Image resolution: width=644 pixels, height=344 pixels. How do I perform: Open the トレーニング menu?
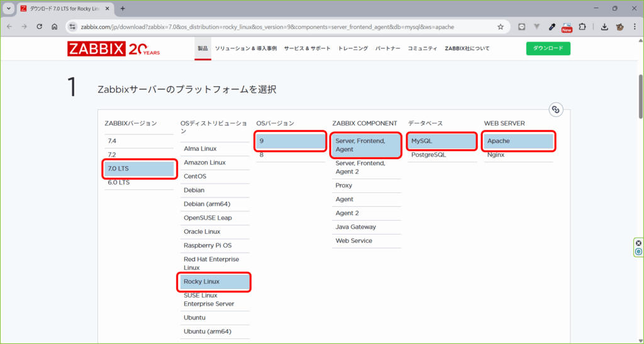[353, 48]
